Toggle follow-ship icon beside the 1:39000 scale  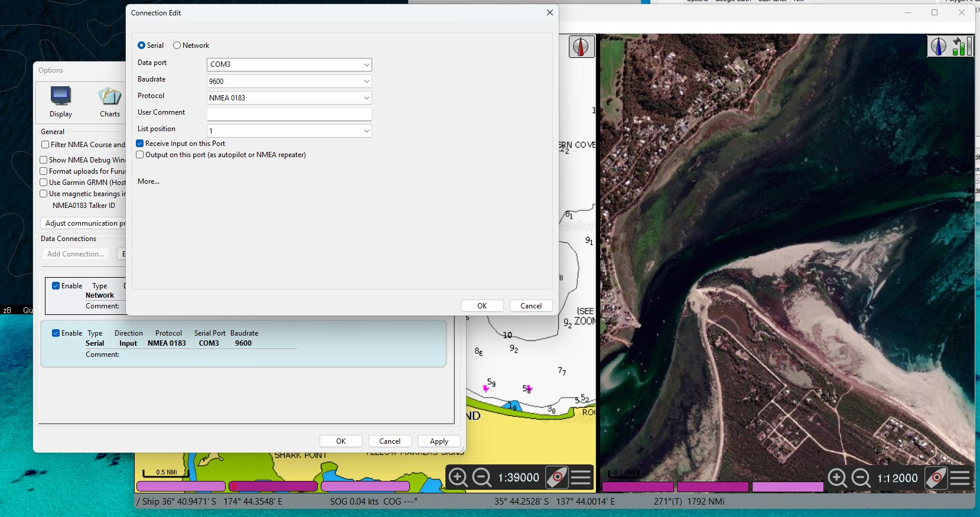click(x=556, y=477)
